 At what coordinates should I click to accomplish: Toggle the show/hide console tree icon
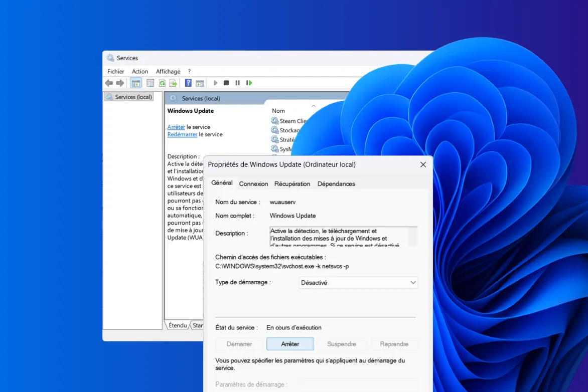tap(135, 83)
